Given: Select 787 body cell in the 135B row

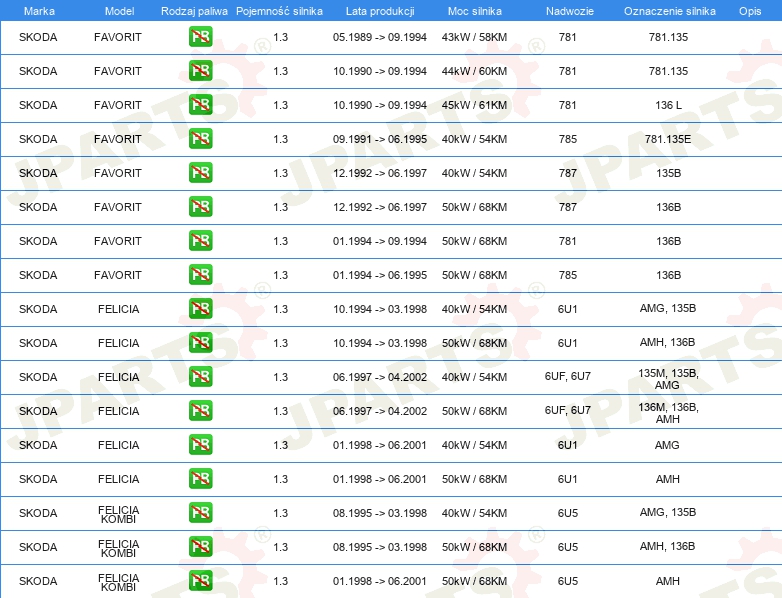Looking at the screenshot, I should point(568,173).
